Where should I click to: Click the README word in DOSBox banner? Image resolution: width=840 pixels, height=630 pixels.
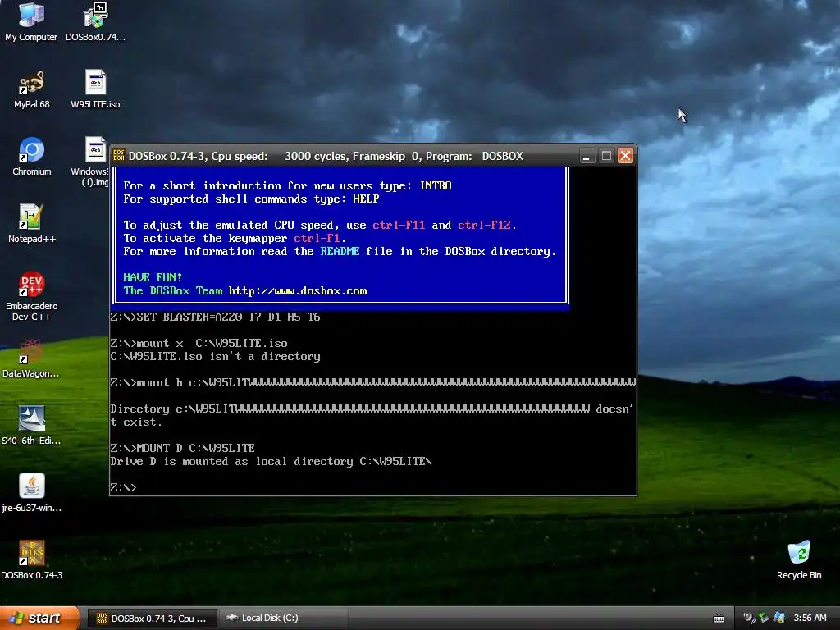(340, 251)
